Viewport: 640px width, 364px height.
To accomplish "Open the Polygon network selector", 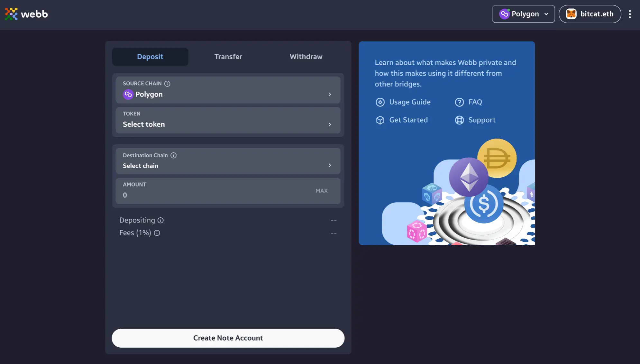I will point(524,14).
